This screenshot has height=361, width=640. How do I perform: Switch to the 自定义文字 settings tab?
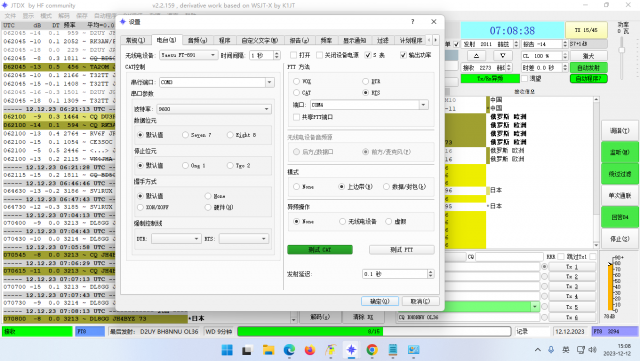tap(260, 40)
